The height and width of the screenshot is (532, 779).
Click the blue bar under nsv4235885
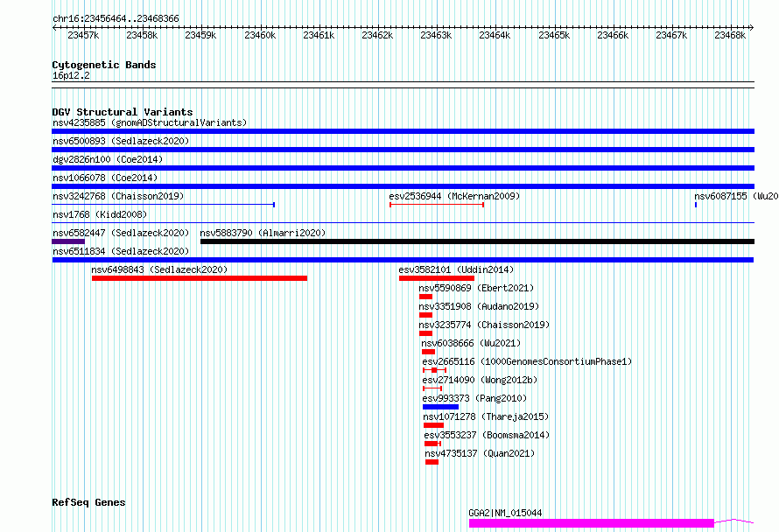click(403, 131)
